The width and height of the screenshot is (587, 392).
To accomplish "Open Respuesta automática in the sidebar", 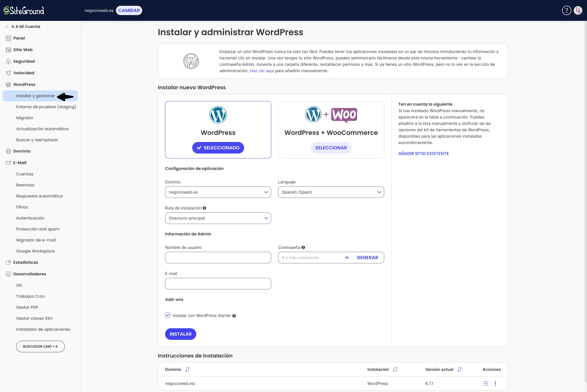I will [40, 196].
